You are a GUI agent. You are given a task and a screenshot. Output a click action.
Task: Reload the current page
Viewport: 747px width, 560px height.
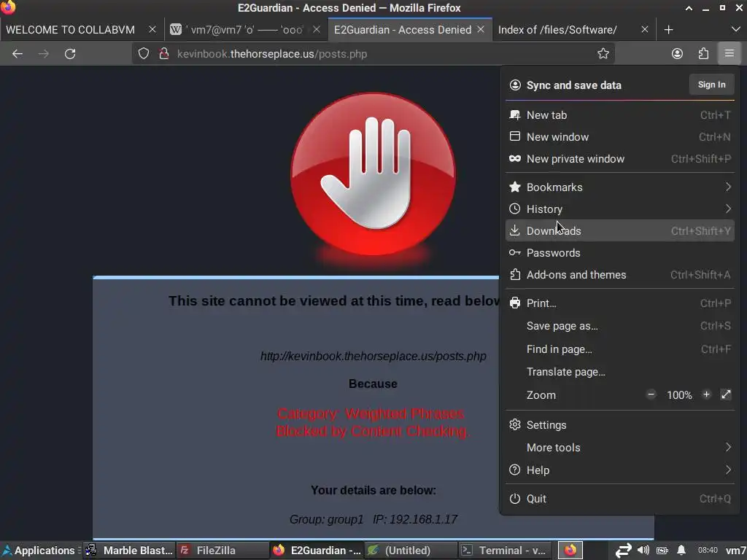pos(70,54)
